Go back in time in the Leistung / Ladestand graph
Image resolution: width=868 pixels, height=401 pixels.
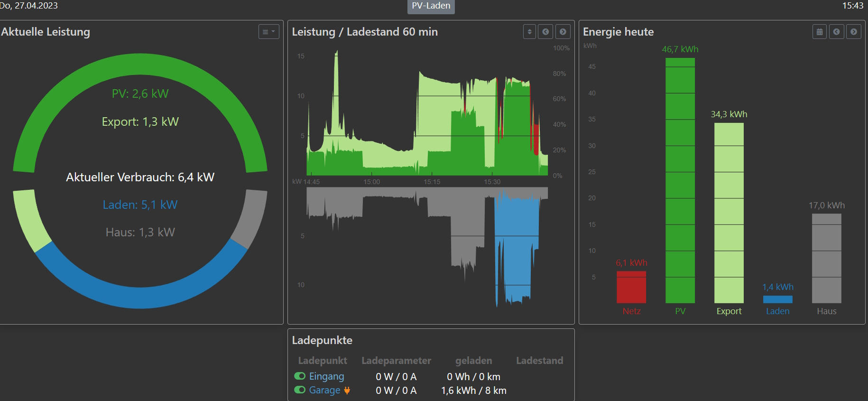545,32
